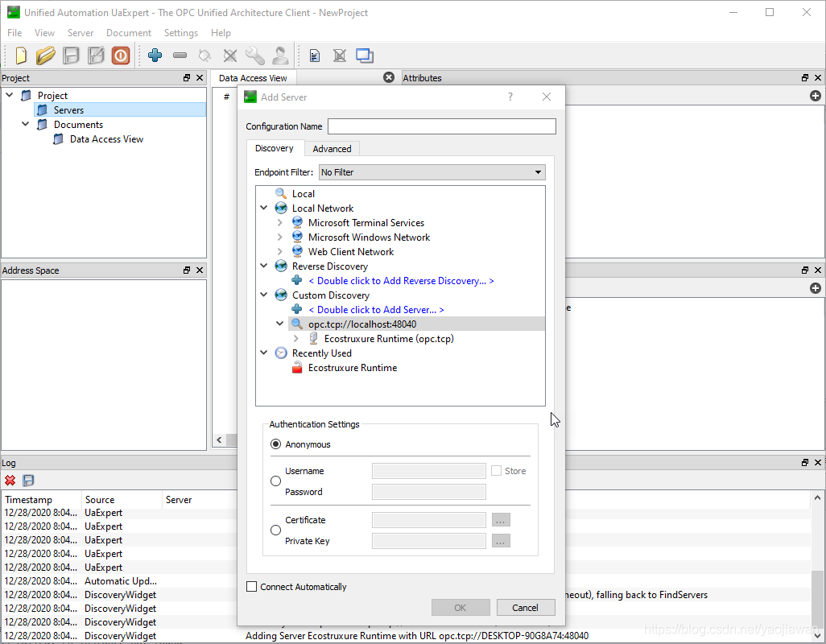Screen dimensions: 826x644
Task: Click the blue plus Add Server toolbar icon
Action: (155, 56)
